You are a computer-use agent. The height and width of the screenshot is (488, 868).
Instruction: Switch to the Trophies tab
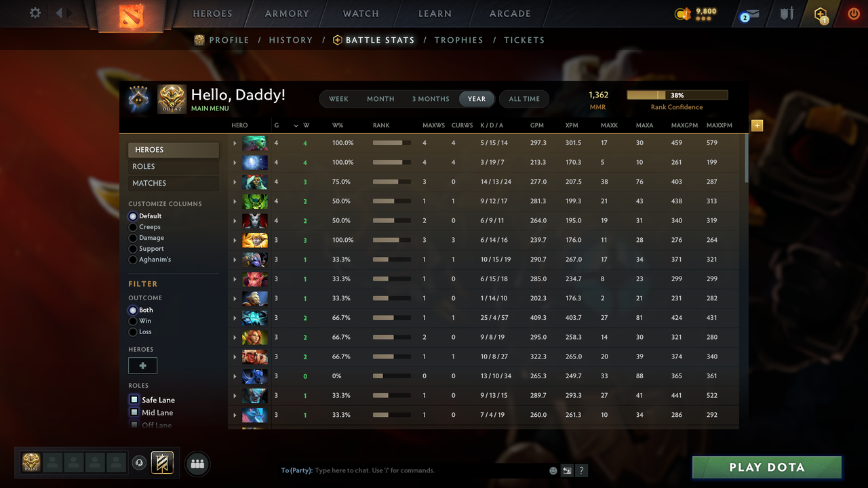click(458, 40)
